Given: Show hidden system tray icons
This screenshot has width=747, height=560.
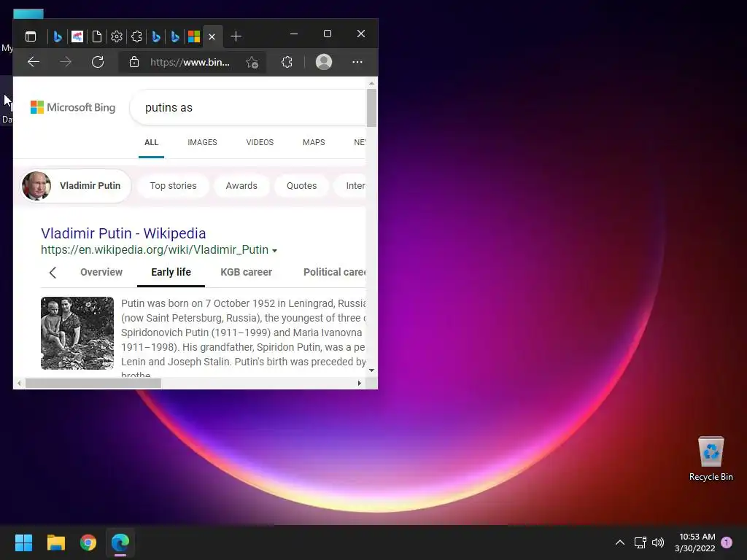Looking at the screenshot, I should coord(620,542).
